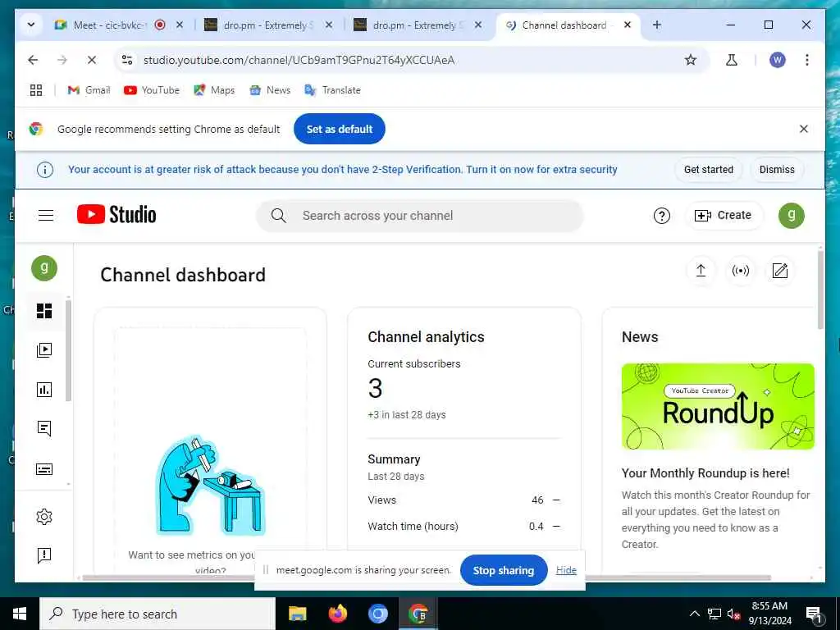Image resolution: width=840 pixels, height=630 pixels.
Task: Click the search magnifier icon in Studio
Action: (x=279, y=216)
